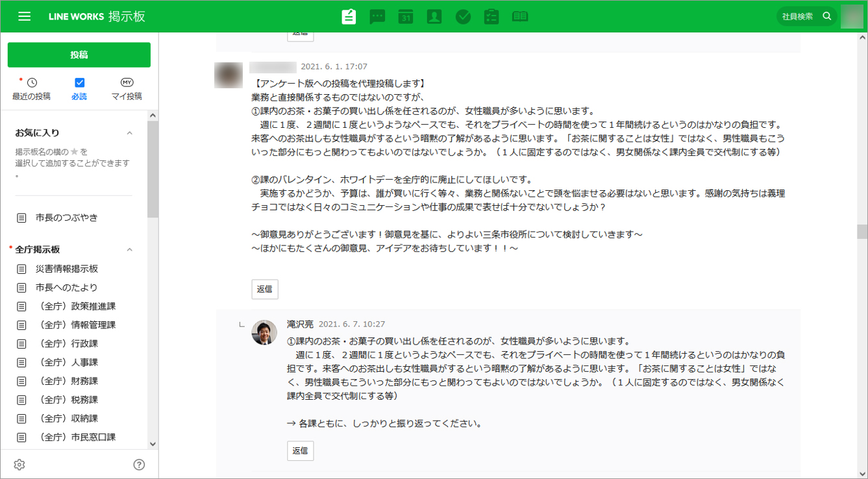868x479 pixels.
Task: Open the contacts address book icon
Action: pos(434,17)
